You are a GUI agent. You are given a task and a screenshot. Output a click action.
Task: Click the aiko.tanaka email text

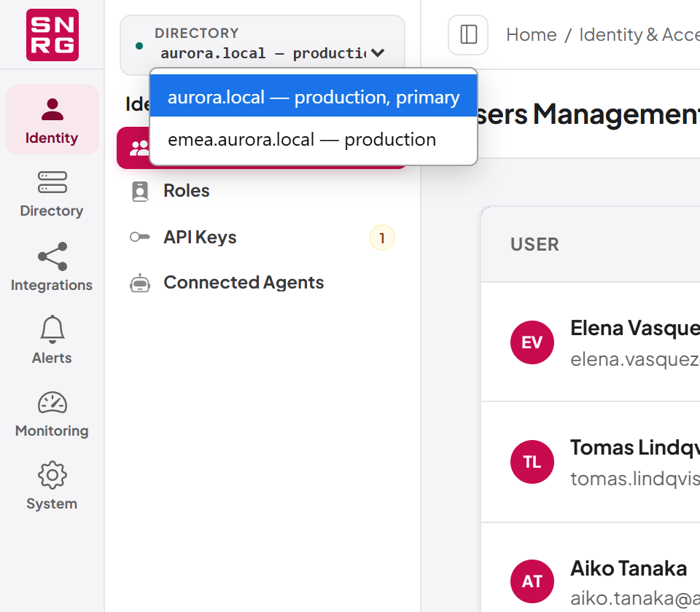tap(635, 599)
